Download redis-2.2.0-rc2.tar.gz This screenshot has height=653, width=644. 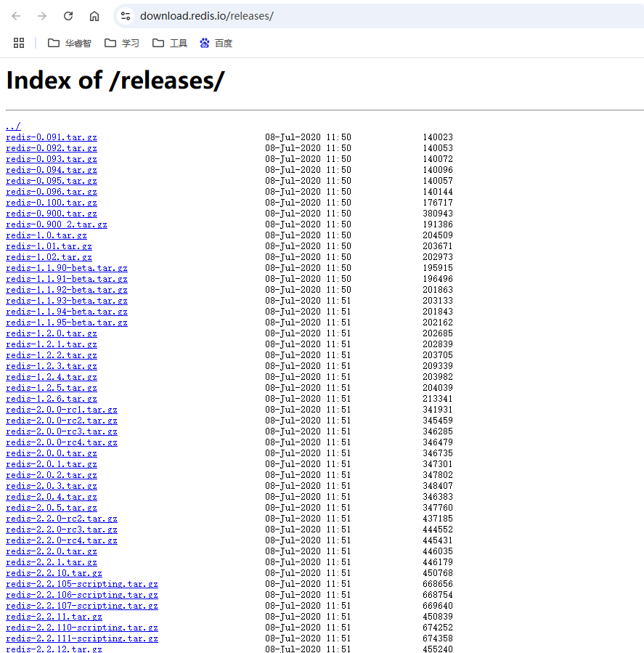pos(62,519)
